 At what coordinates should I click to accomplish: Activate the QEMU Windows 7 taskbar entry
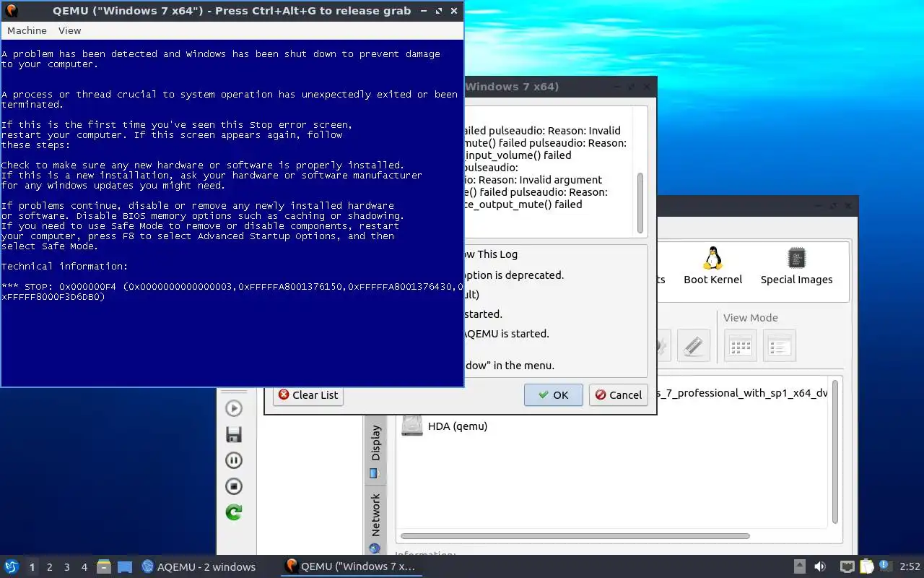pos(351,566)
